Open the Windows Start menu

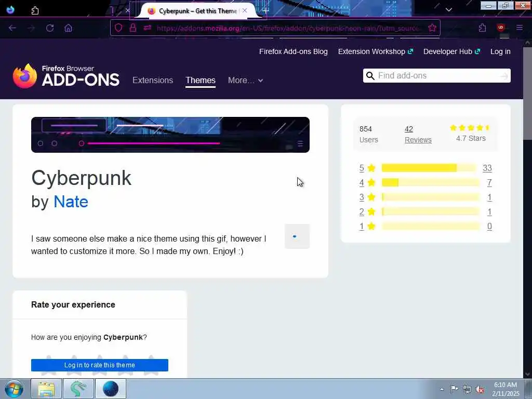click(x=14, y=389)
